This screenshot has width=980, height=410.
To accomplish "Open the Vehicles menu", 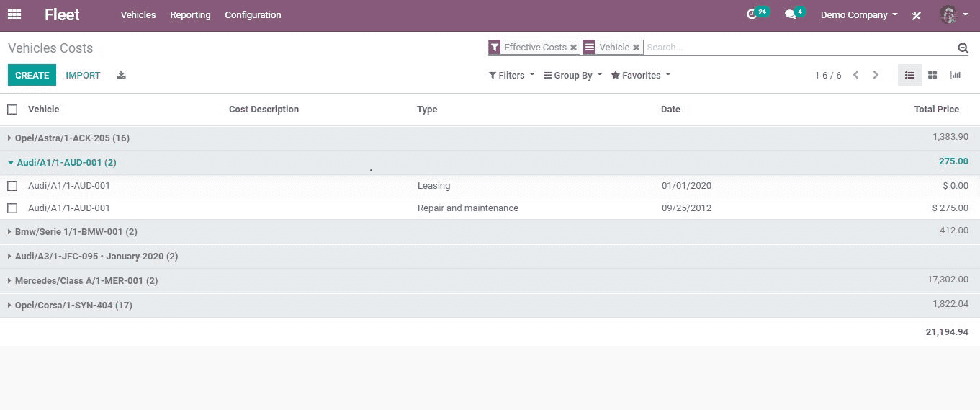I will coord(138,14).
